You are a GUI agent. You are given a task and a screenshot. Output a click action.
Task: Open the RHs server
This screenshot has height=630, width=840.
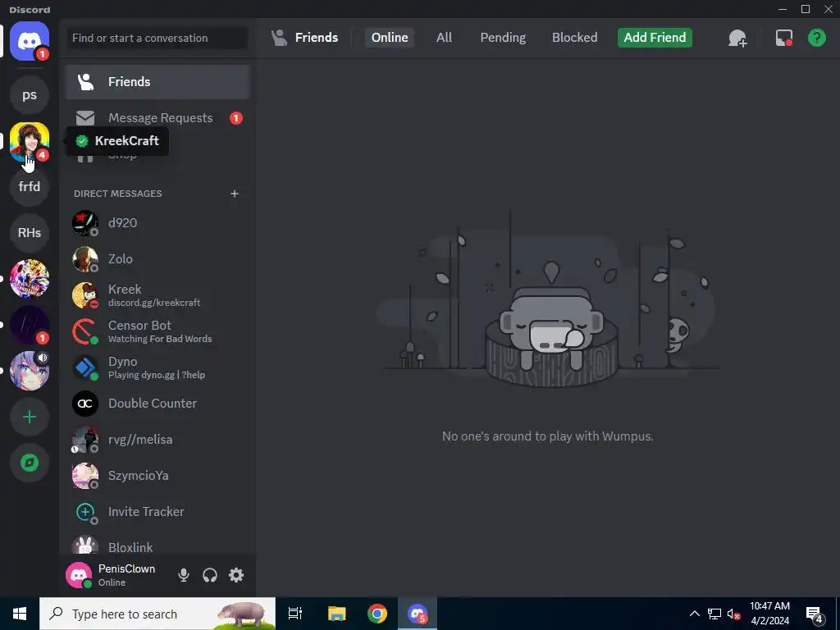(x=30, y=232)
